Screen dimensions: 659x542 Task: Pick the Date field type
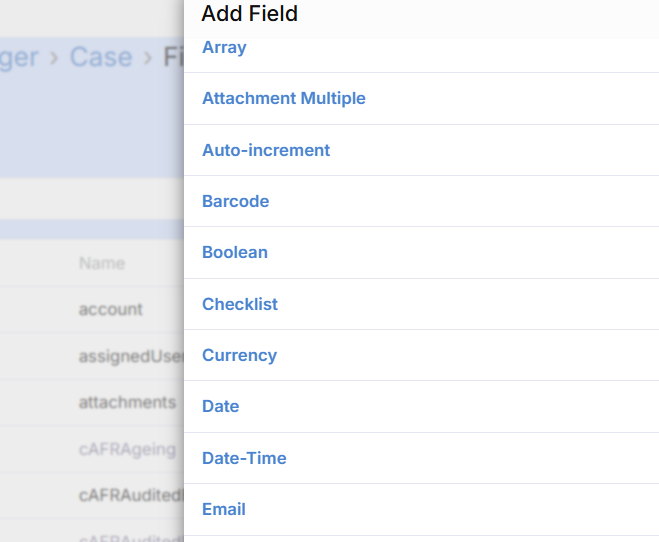[220, 406]
